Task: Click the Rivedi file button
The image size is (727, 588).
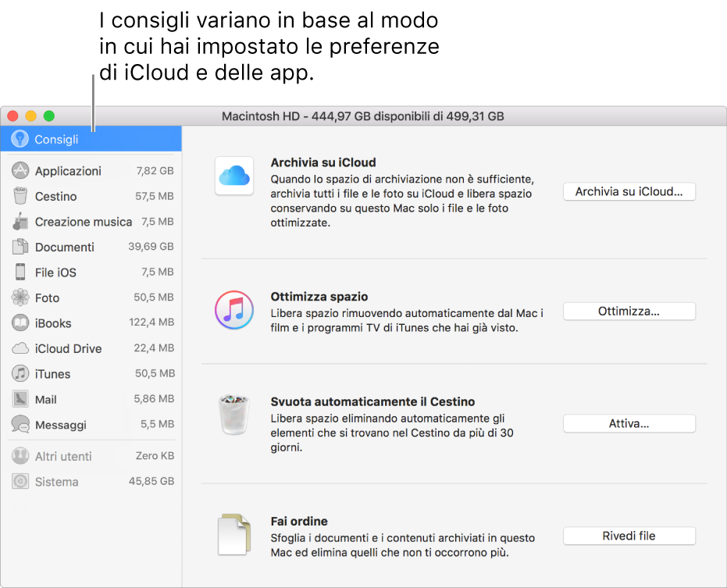Action: point(629,536)
